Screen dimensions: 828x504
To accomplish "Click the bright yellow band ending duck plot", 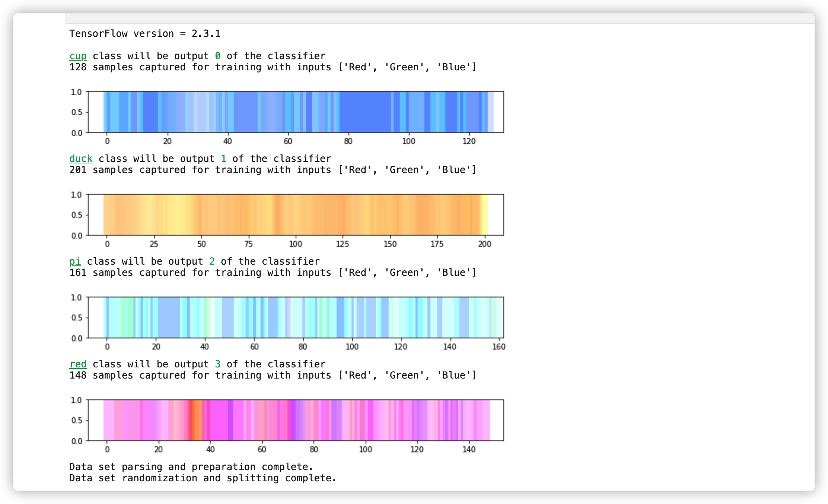I will (x=484, y=215).
